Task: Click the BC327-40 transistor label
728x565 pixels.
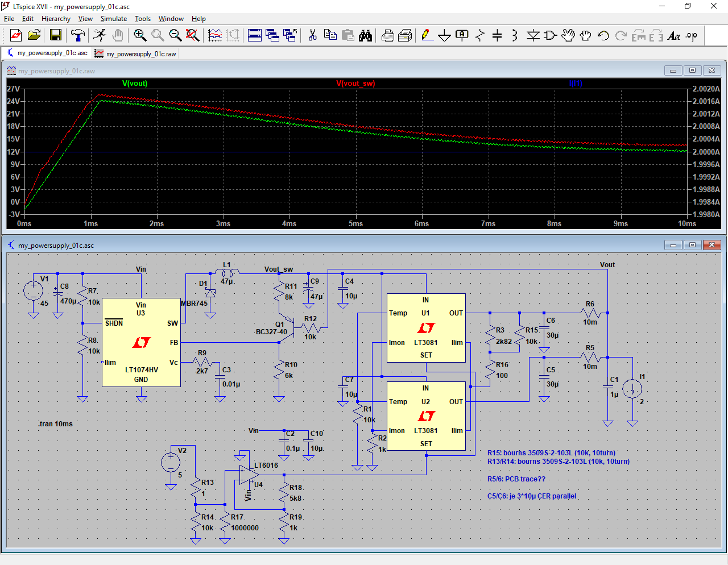Action: pos(271,332)
